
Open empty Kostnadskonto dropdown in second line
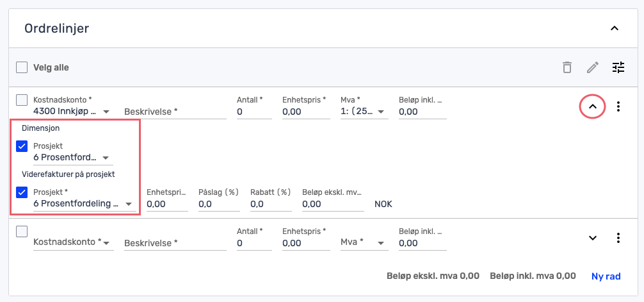[73, 243]
